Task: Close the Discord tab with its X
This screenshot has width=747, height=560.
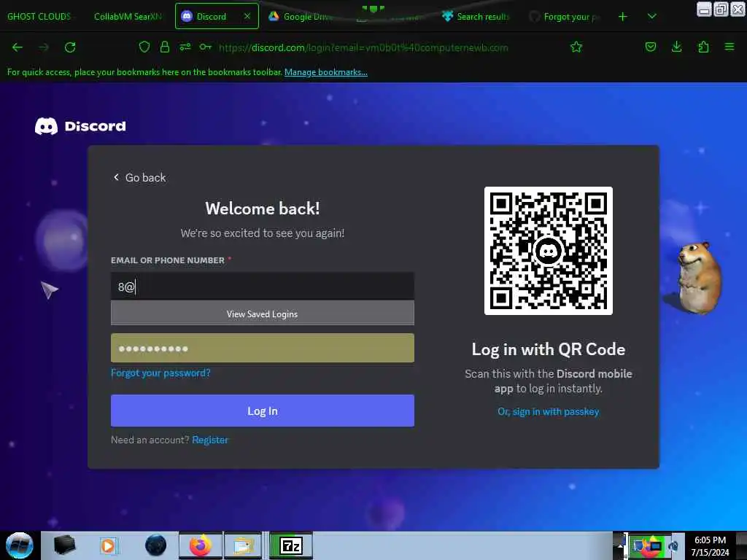Action: tap(247, 16)
